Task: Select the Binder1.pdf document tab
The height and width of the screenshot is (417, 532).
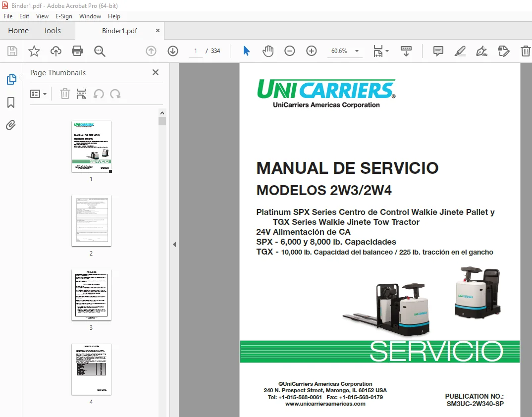Action: [x=119, y=31]
